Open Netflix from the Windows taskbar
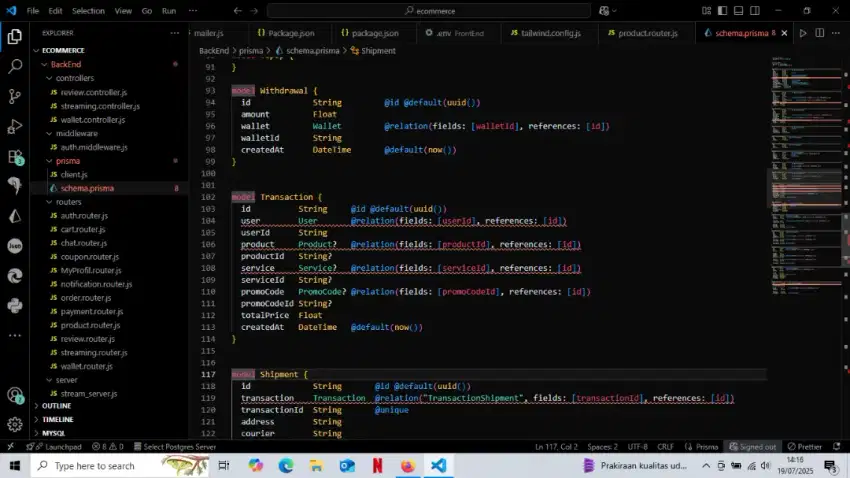This screenshot has width=850, height=478. (x=377, y=466)
